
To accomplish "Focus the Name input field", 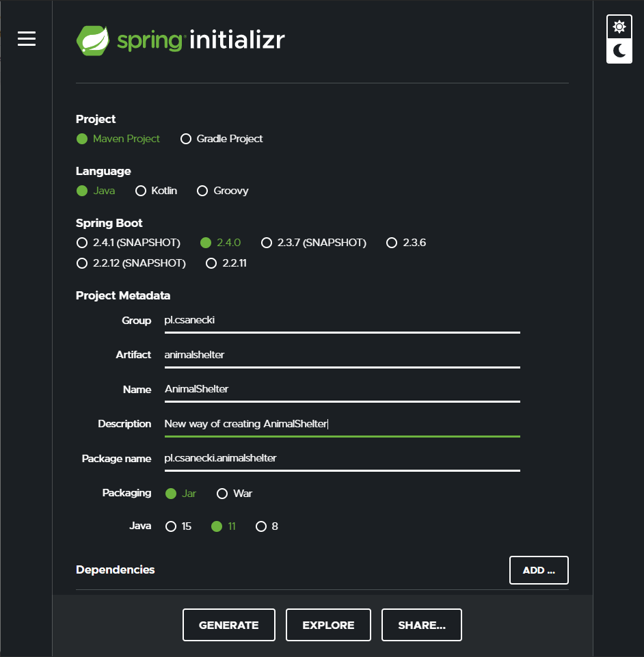I will [x=343, y=390].
